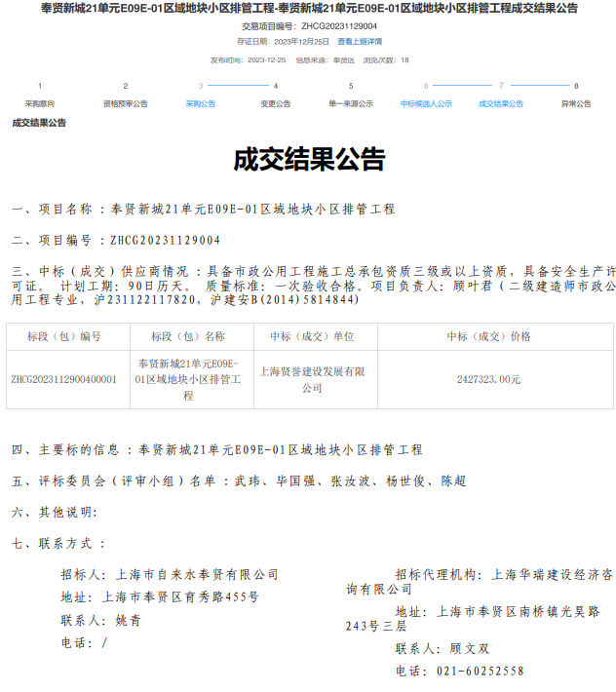Switch to the 变更公告 step
616x692 pixels.
276,103
